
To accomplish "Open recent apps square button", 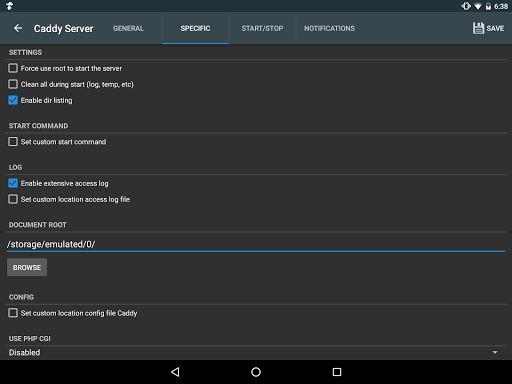I will 337,372.
